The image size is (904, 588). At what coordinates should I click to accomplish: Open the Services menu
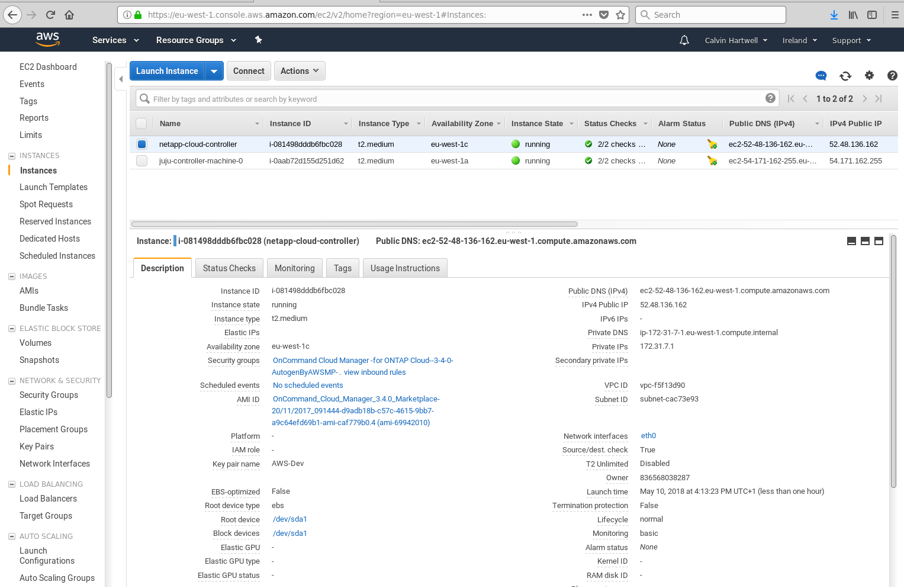coord(115,40)
